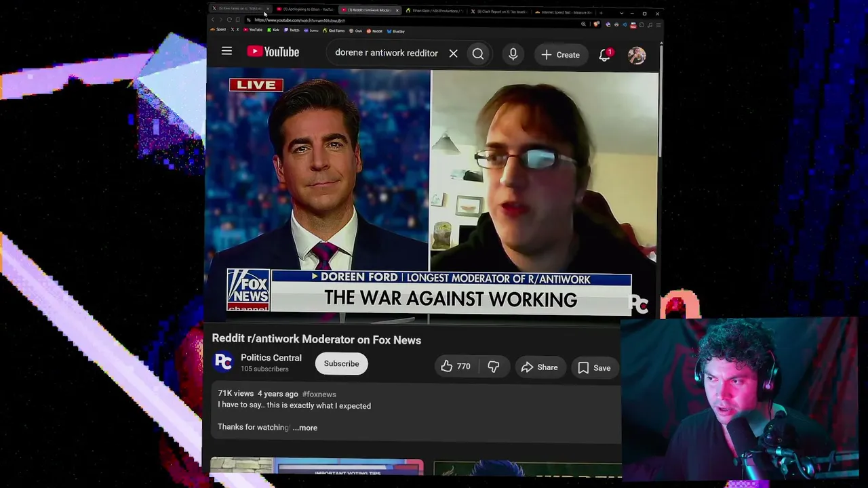Open Reddit bookmark
Viewport: 868px width, 488px height.
375,31
